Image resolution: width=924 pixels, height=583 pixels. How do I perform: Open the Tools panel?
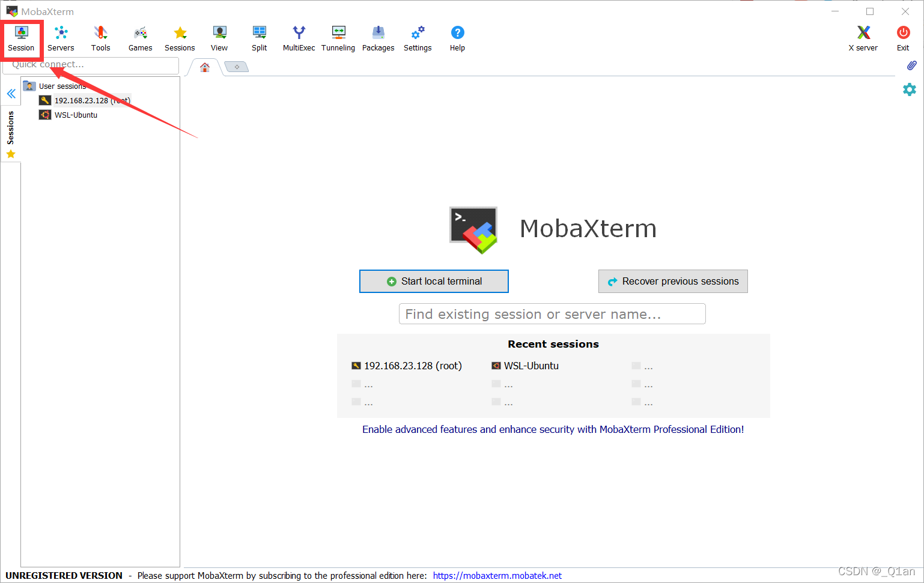point(100,38)
